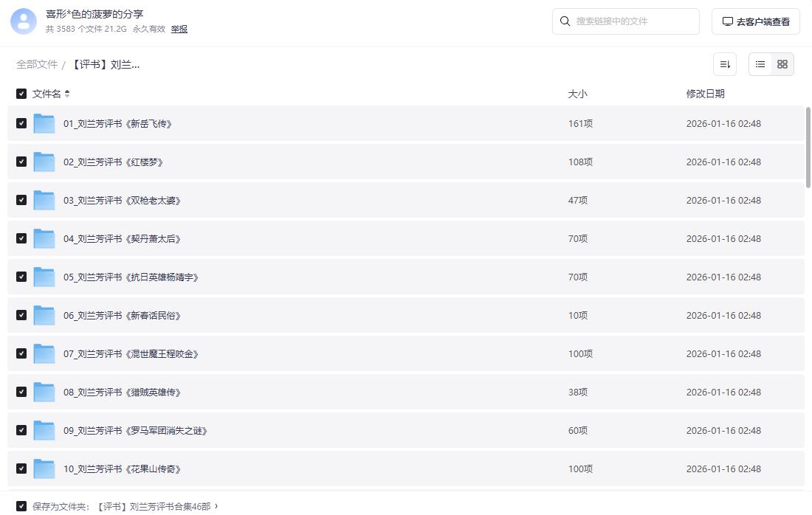
Task: Click the folder icon for 《契丹萧太后》
Action: pos(44,238)
